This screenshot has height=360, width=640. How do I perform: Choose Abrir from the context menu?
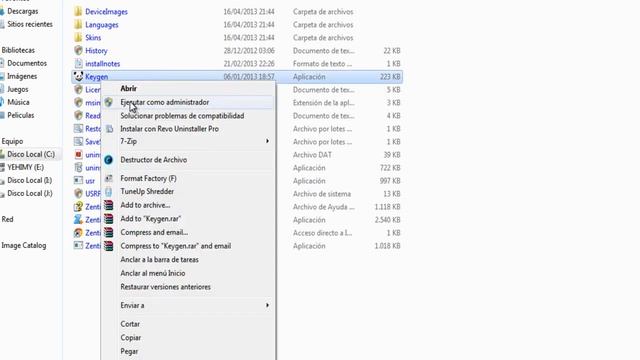pos(128,89)
